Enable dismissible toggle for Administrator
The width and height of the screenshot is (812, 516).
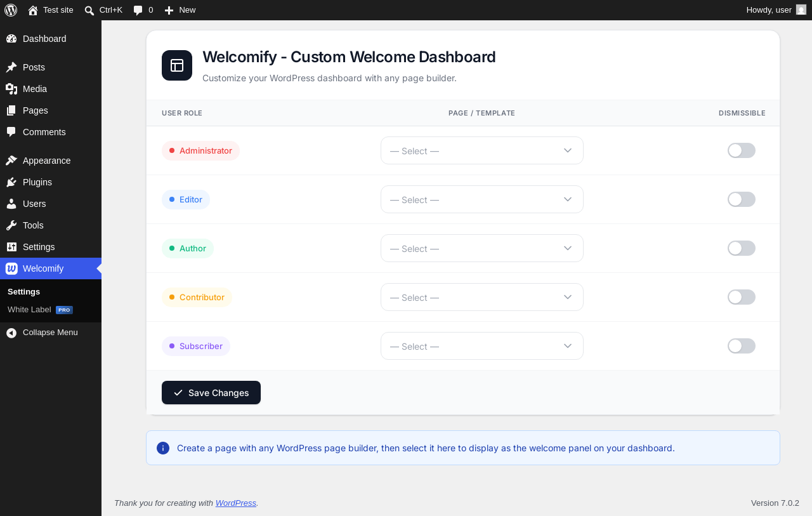pos(742,150)
